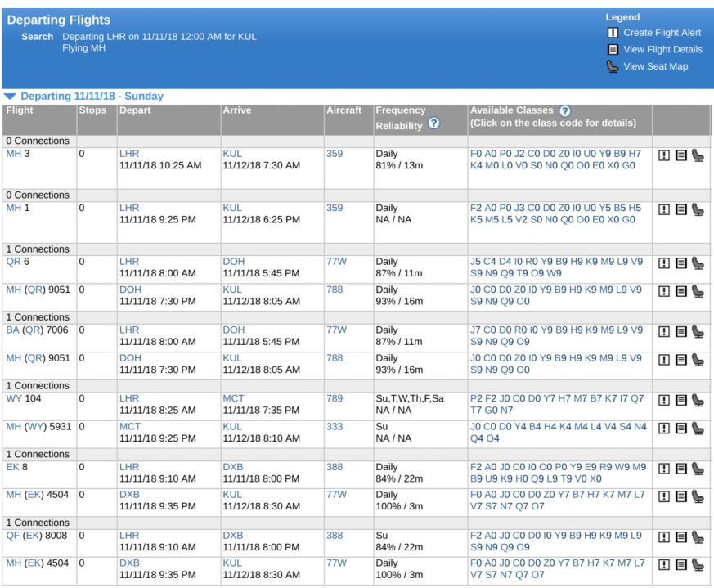Open seat map for MH 1
This screenshot has height=588, width=714.
(698, 209)
